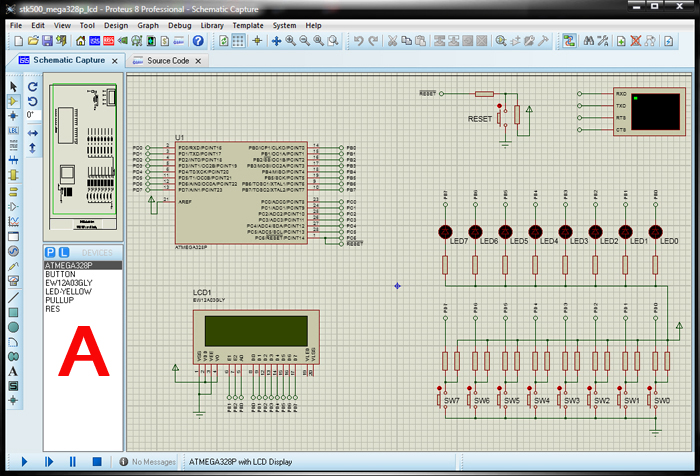Image resolution: width=700 pixels, height=476 pixels.
Task: Open the View menu
Action: (62, 25)
